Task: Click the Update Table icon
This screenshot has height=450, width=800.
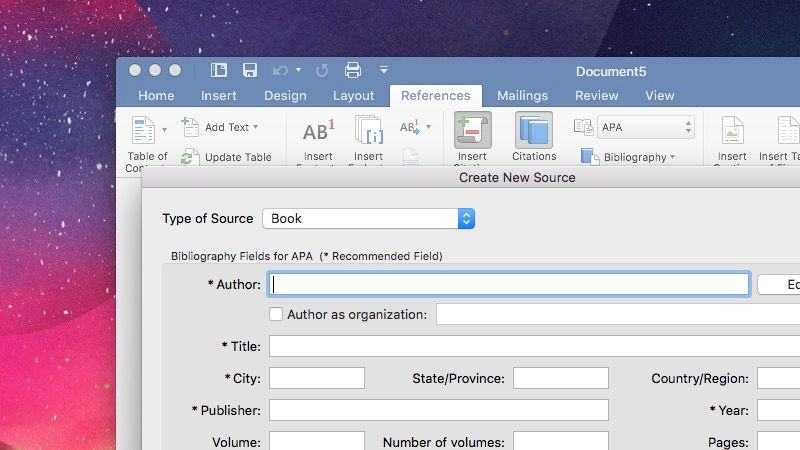Action: [190, 157]
